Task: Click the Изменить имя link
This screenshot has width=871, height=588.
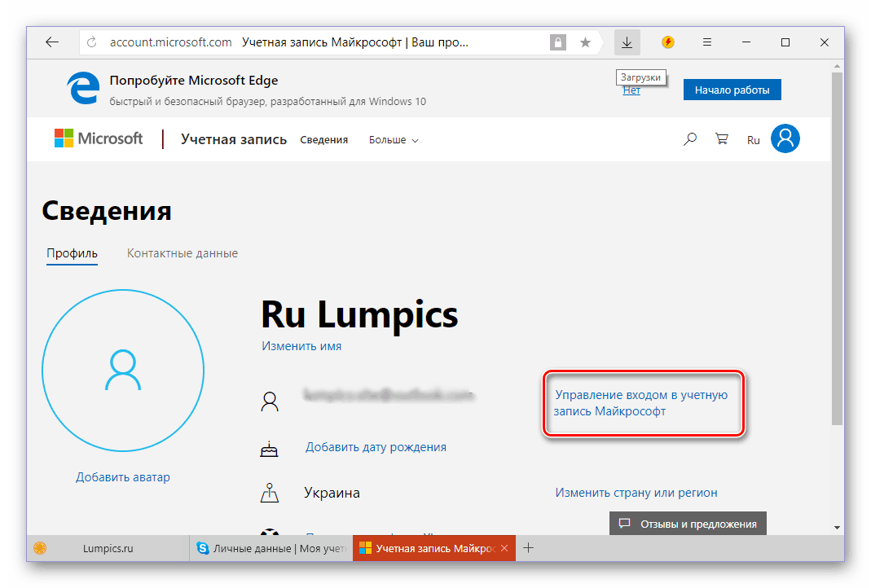Action: 301,346
